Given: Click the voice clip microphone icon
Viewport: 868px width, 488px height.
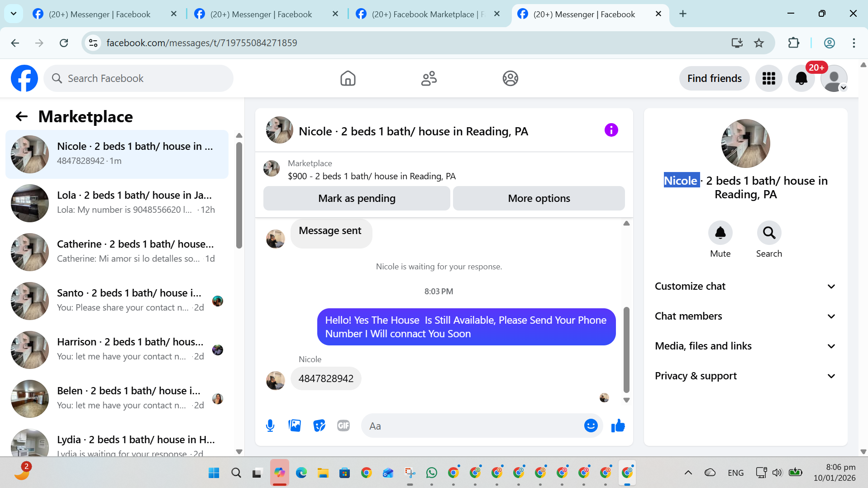Looking at the screenshot, I should tap(270, 426).
